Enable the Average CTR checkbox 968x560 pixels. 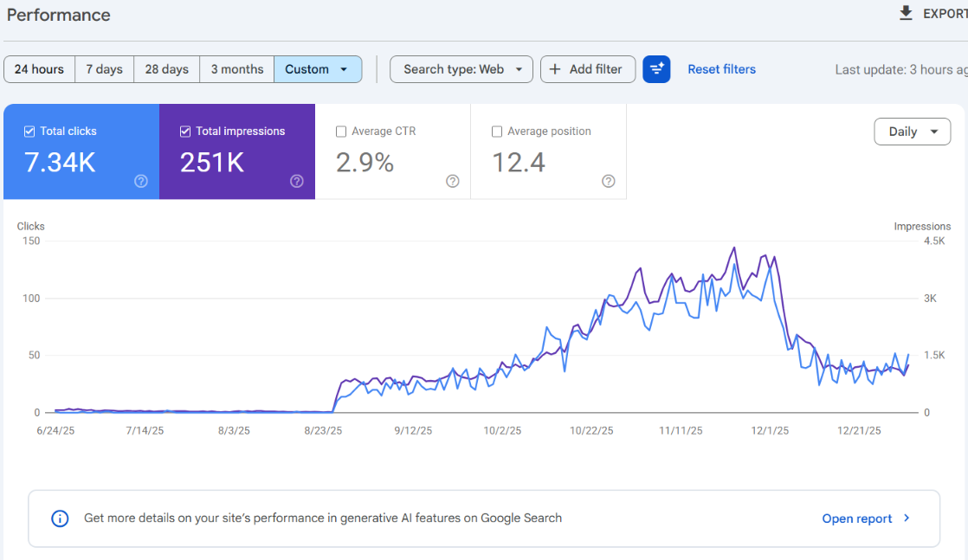pos(341,131)
